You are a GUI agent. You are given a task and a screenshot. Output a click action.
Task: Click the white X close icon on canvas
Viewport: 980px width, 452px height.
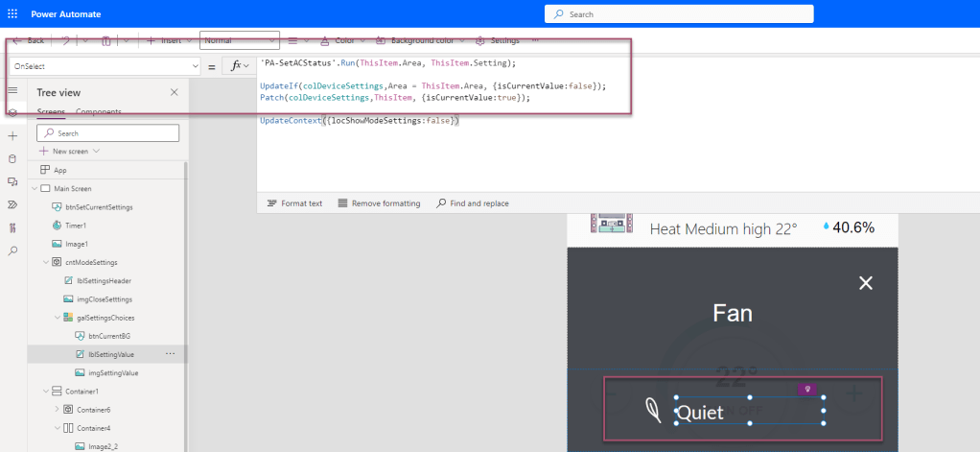click(865, 282)
